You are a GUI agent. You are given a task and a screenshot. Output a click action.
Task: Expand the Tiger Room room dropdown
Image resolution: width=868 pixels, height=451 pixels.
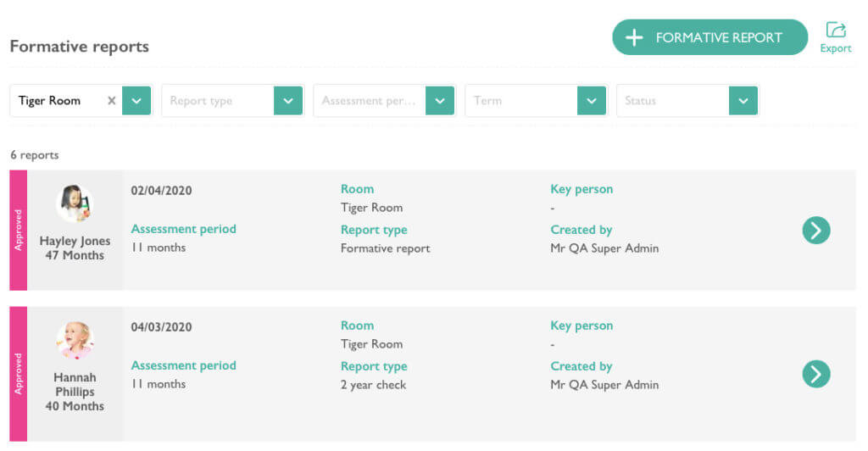click(136, 101)
